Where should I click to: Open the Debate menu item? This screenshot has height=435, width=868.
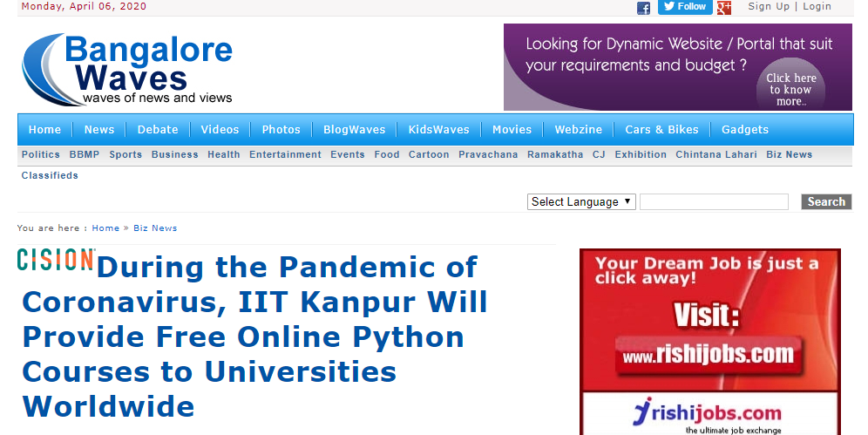tap(158, 130)
